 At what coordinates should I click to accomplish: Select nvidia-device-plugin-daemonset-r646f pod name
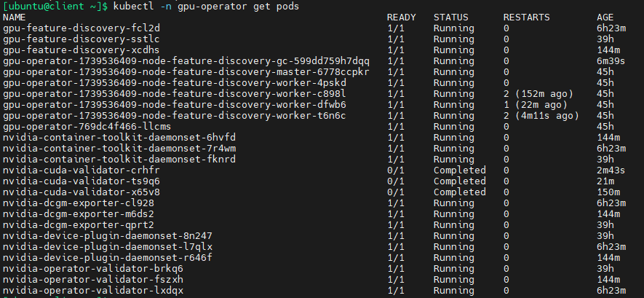(108, 258)
